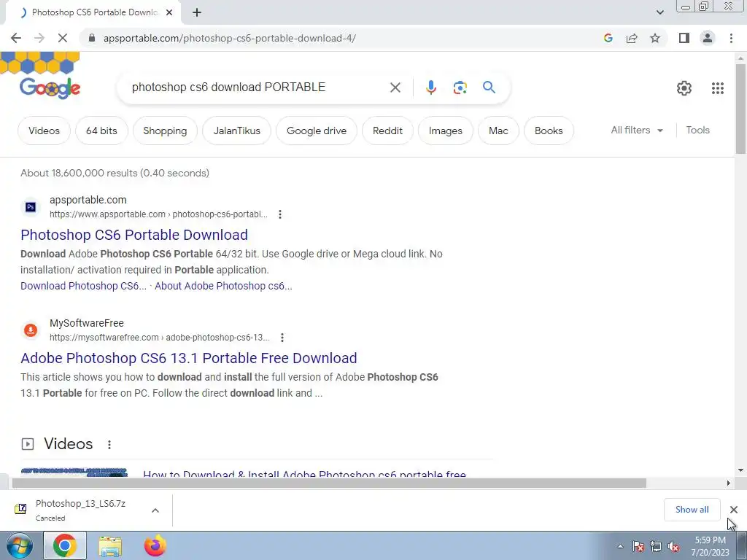Click into the Google search field
The image size is (747, 560).
258,87
